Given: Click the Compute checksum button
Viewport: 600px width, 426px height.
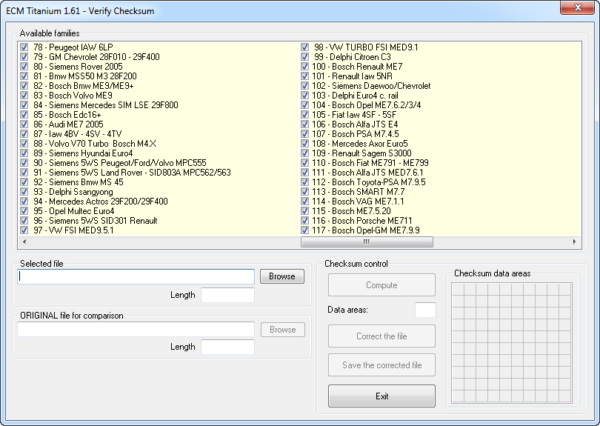Looking at the screenshot, I should (382, 285).
